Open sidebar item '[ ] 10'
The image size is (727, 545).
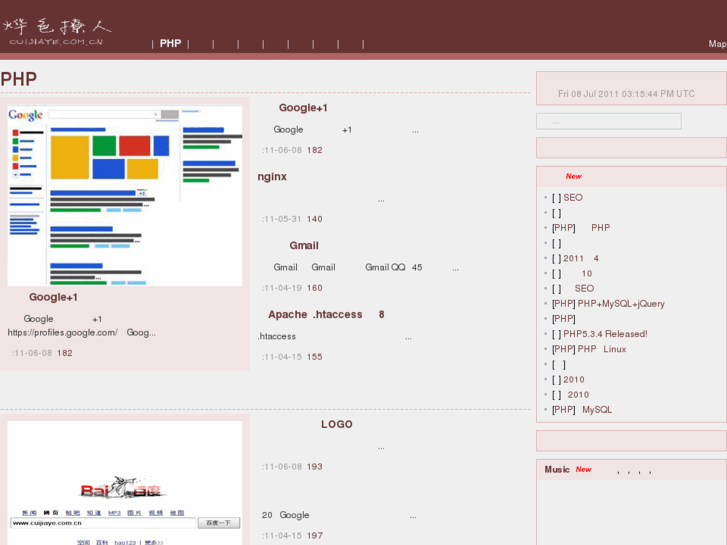572,274
